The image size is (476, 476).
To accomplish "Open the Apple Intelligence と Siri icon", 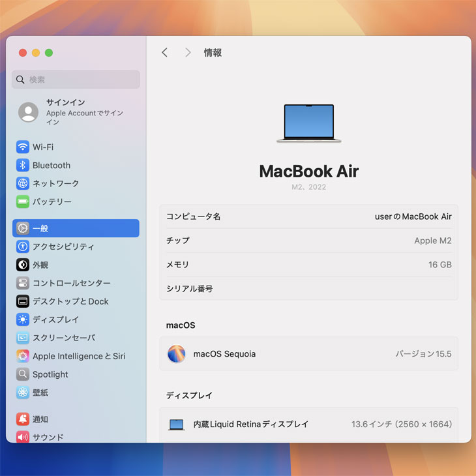I will [x=23, y=356].
